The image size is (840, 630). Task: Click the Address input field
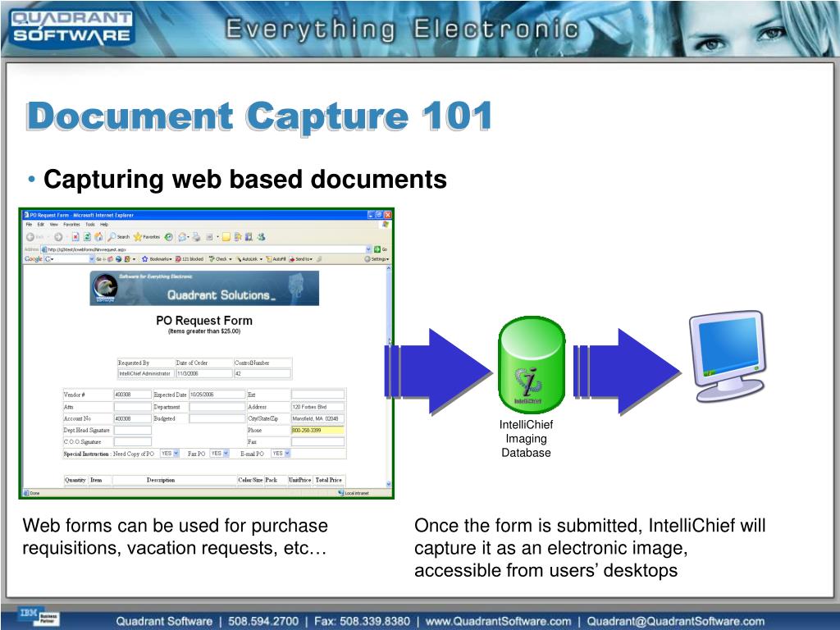coord(317,407)
